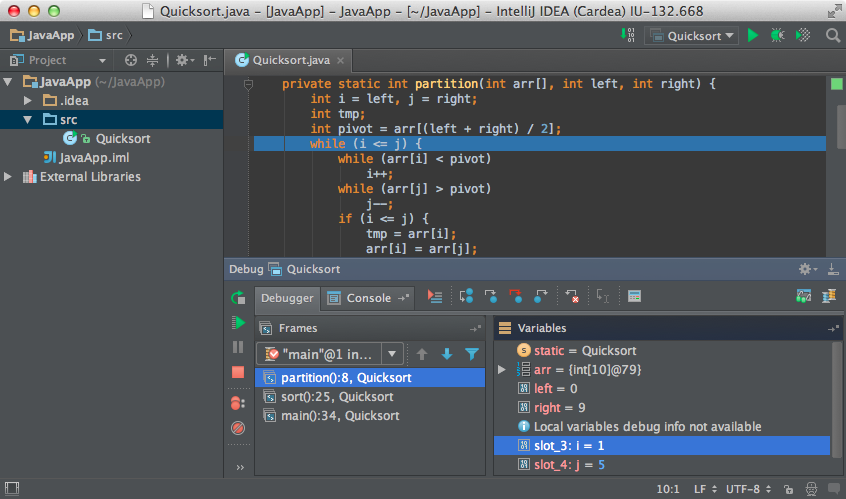Open Evaluate Expression calculator icon
846x499 pixels.
pyautogui.click(x=634, y=296)
